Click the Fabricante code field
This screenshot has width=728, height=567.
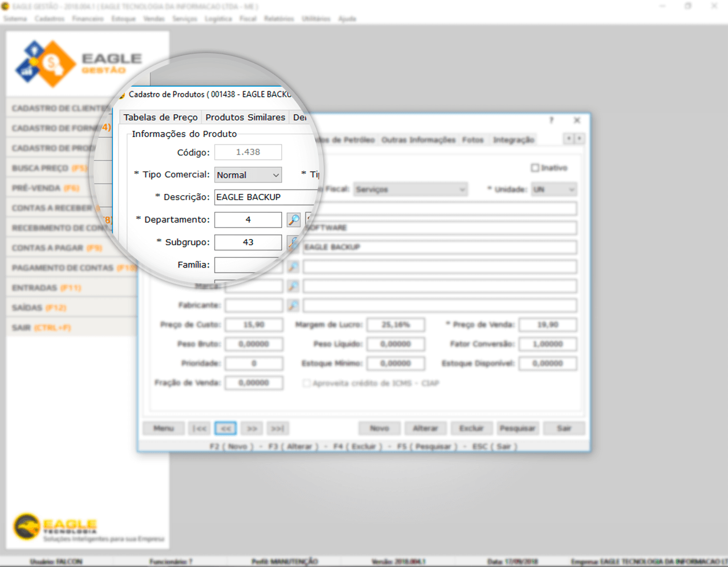pyautogui.click(x=254, y=305)
